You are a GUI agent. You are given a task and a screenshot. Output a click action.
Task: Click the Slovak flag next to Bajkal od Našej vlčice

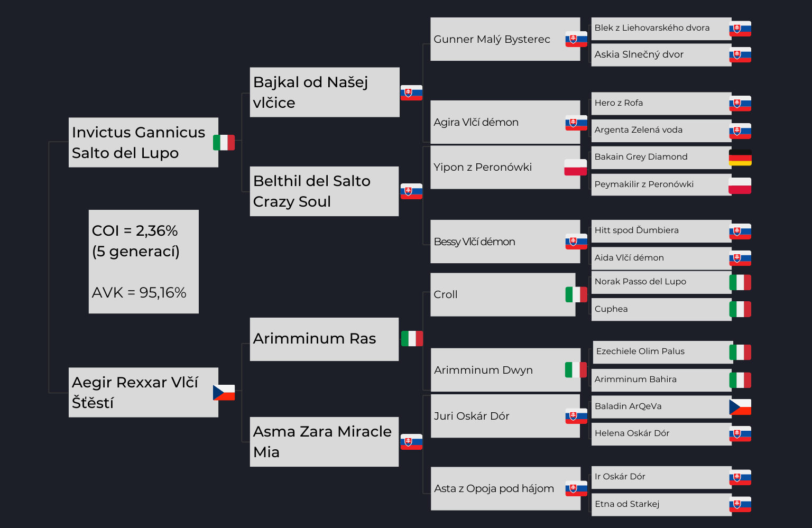[411, 92]
